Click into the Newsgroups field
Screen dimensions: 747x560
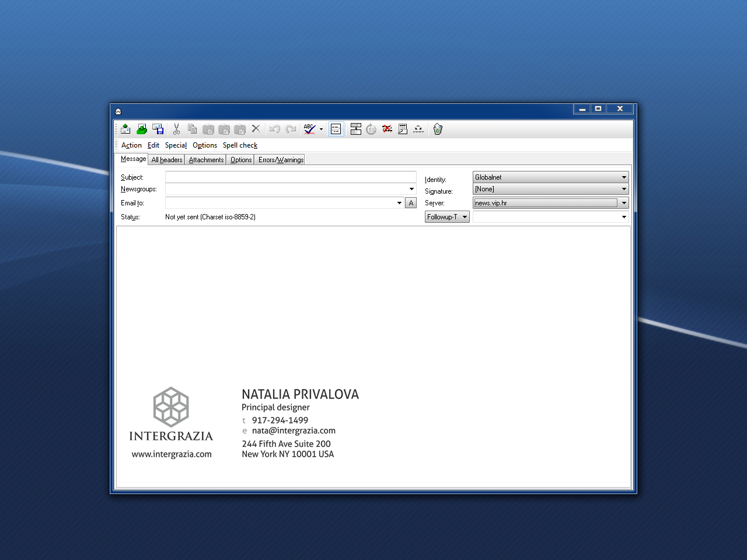tap(286, 189)
